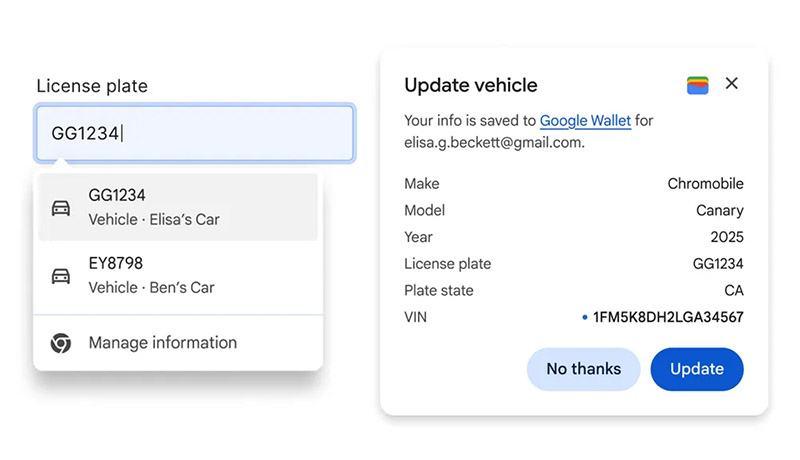800x460 pixels.
Task: Choose the EY8798 Ben's Car suggestion
Action: pos(178,275)
